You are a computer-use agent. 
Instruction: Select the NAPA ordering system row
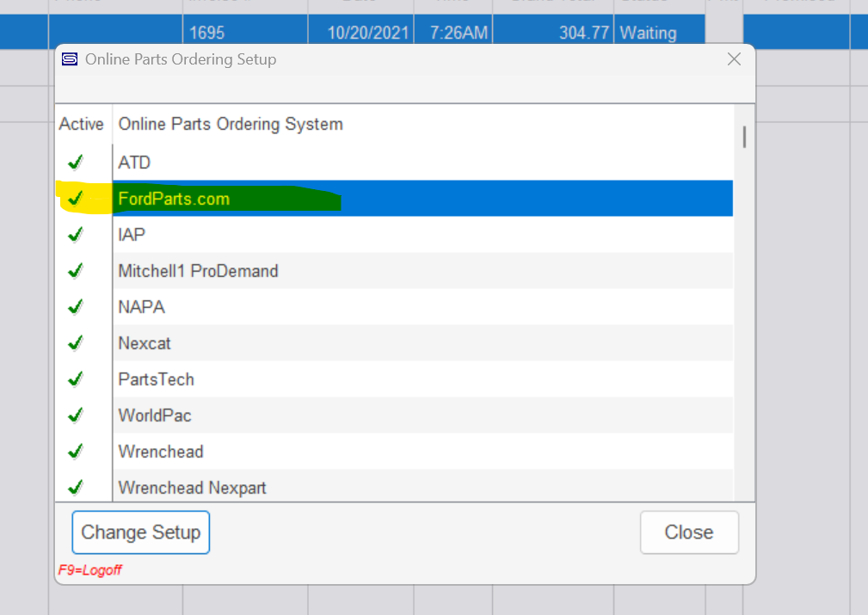(x=423, y=307)
